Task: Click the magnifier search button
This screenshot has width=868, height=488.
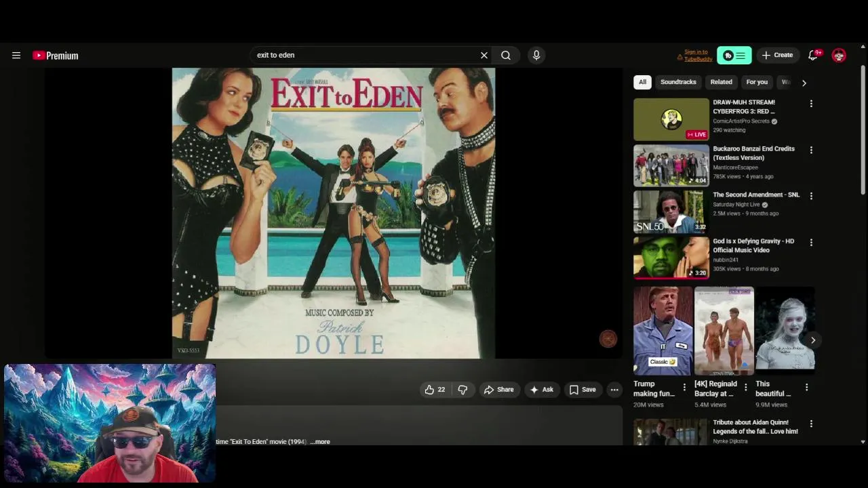Action: coord(506,56)
